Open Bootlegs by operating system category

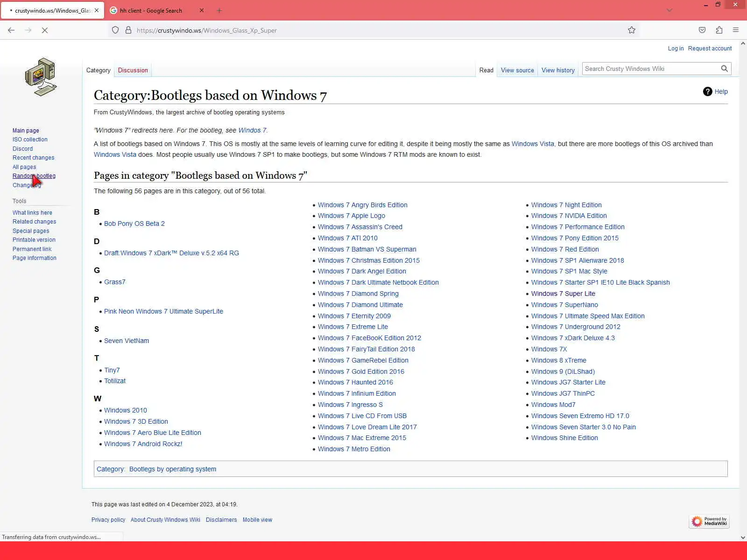173,469
